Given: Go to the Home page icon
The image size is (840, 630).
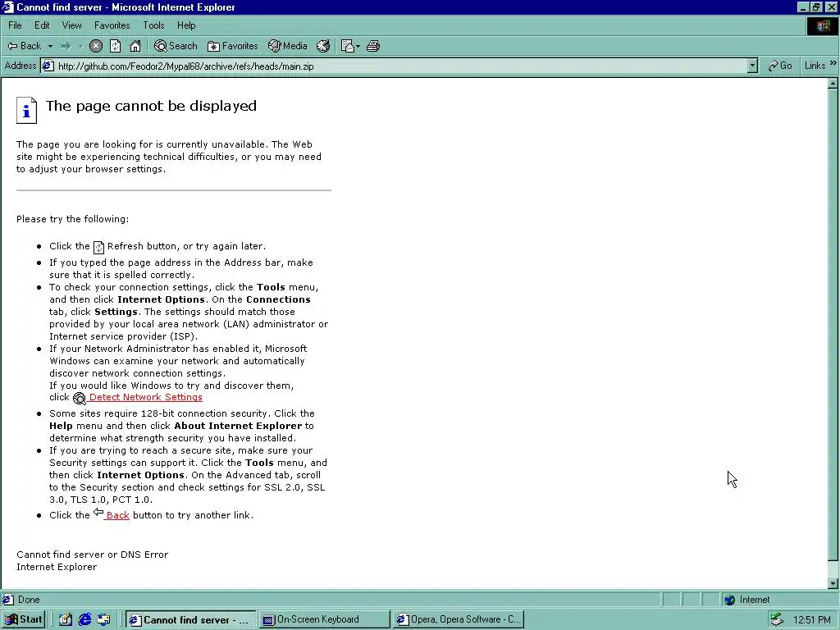Looking at the screenshot, I should (135, 46).
